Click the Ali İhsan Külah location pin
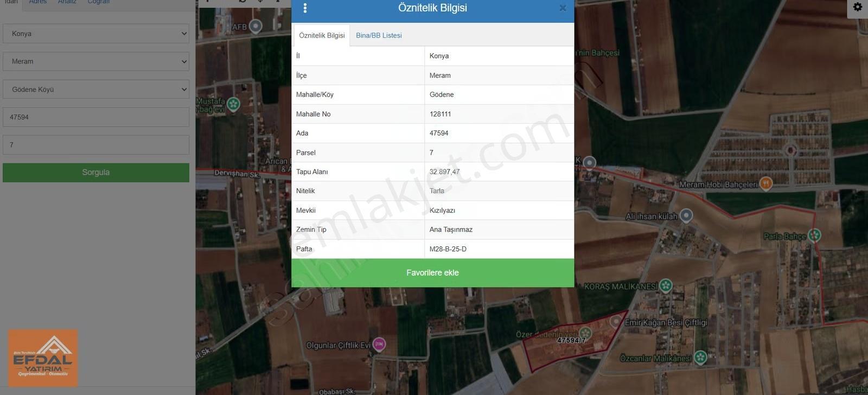Viewport: 868px width, 395px height. pyautogui.click(x=686, y=215)
